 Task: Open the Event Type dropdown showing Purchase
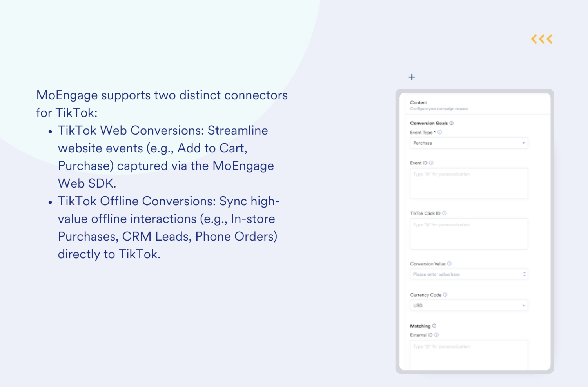coord(469,143)
